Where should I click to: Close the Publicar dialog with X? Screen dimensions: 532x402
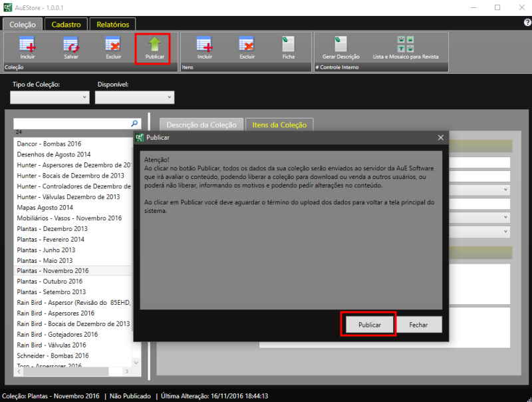440,137
